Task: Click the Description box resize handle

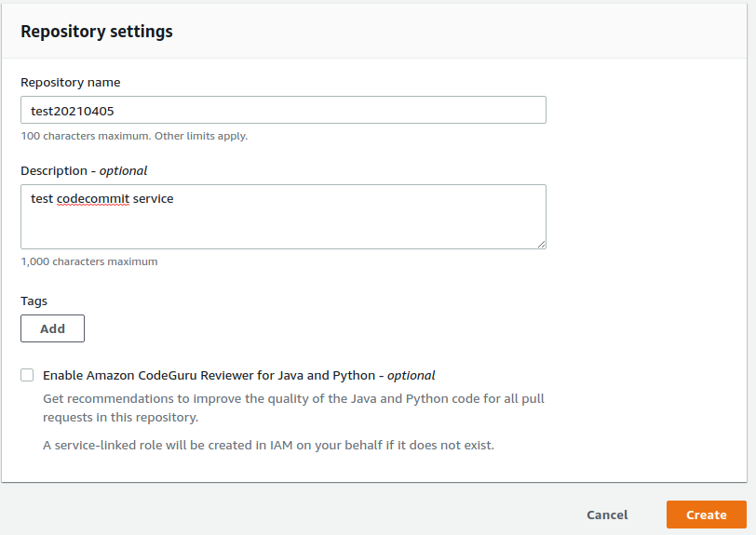Action: pyautogui.click(x=542, y=245)
